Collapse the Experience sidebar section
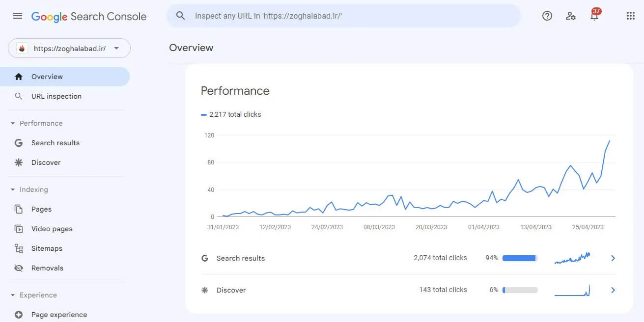This screenshot has height=322, width=644. pos(13,295)
